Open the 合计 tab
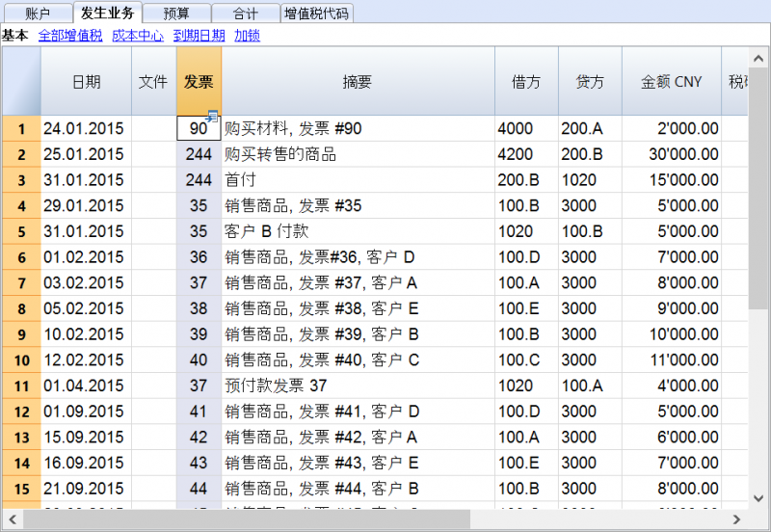 click(246, 13)
